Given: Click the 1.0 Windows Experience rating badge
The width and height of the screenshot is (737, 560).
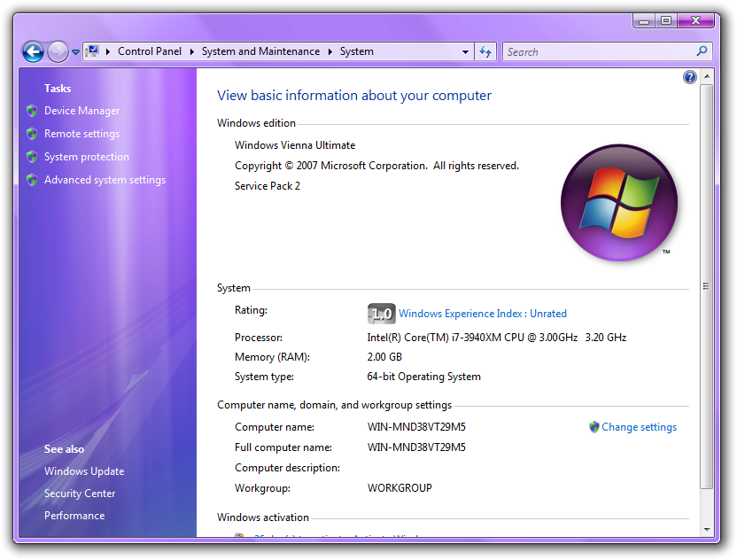Looking at the screenshot, I should pos(381,314).
